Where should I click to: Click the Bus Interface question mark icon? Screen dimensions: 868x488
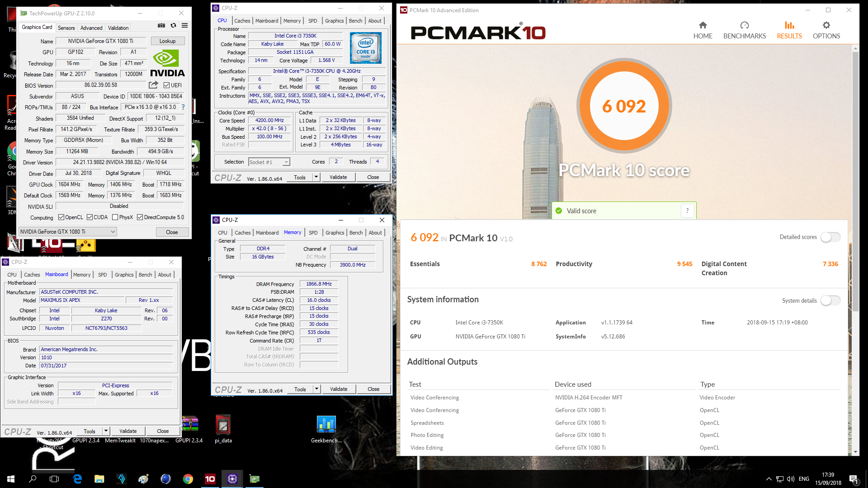[183, 107]
